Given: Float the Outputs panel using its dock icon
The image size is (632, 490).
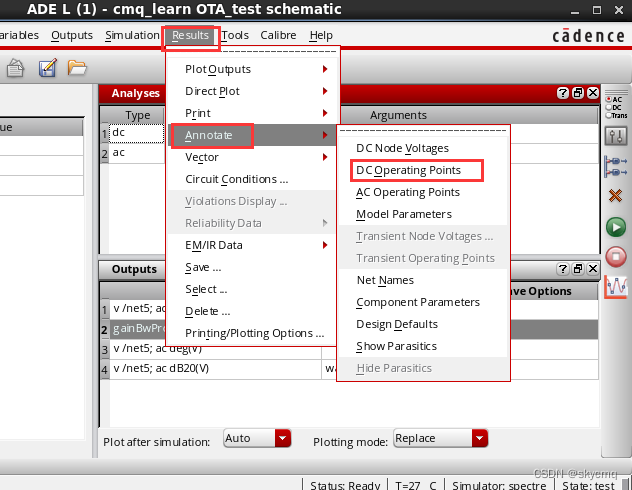Looking at the screenshot, I should [x=578, y=269].
